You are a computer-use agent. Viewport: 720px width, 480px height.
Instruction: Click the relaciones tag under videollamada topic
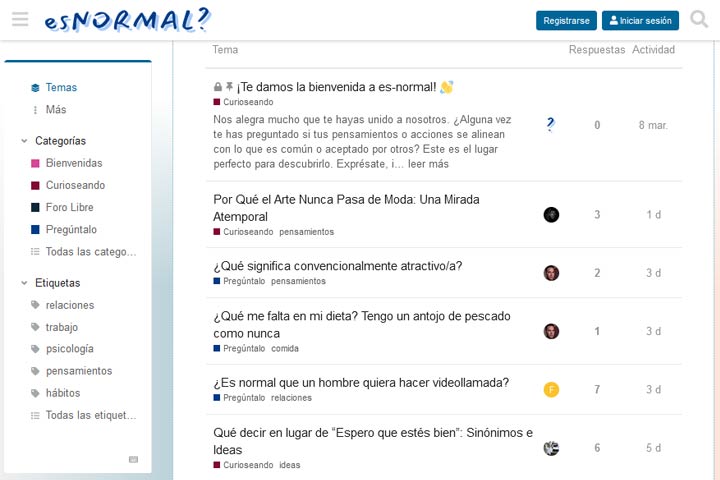(291, 398)
